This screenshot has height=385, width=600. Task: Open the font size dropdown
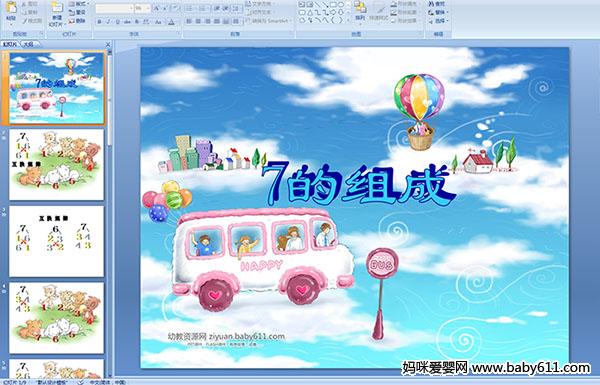(142, 8)
